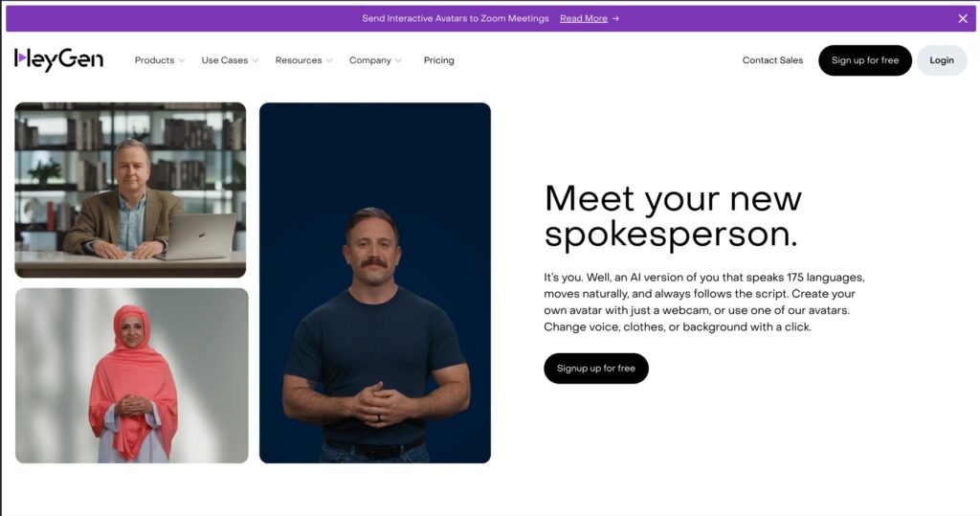Viewport: 980px width, 516px height.
Task: Expand the Products chevron in navigation
Action: point(182,60)
